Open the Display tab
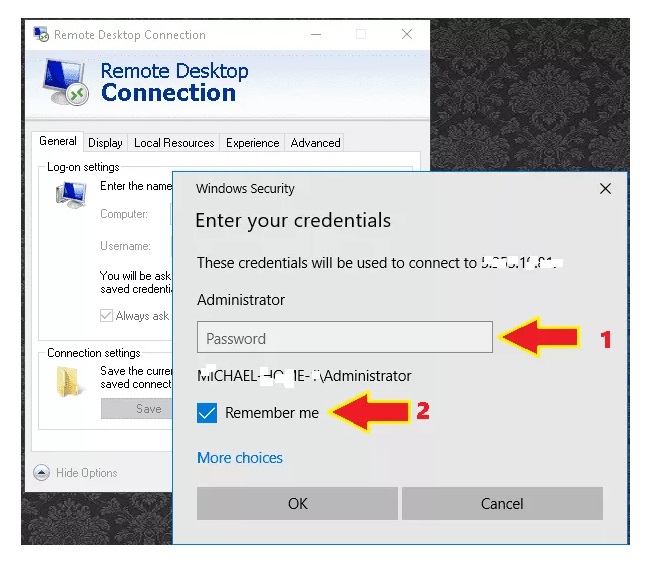Viewport: 645px width, 561px height. pos(105,143)
